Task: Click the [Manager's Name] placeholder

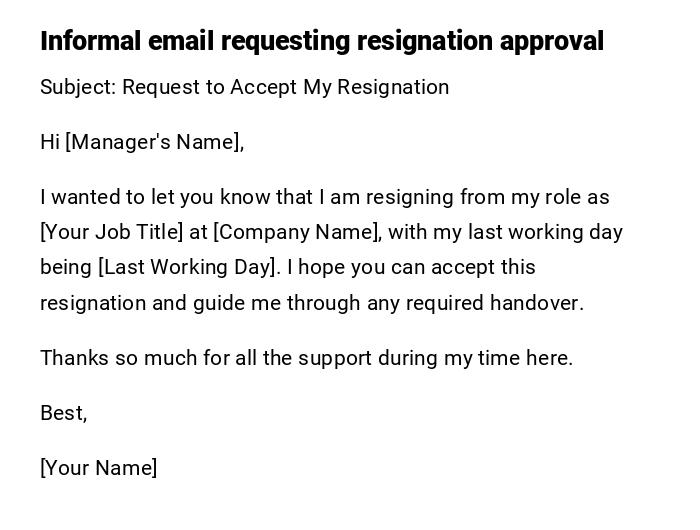Action: (x=154, y=142)
